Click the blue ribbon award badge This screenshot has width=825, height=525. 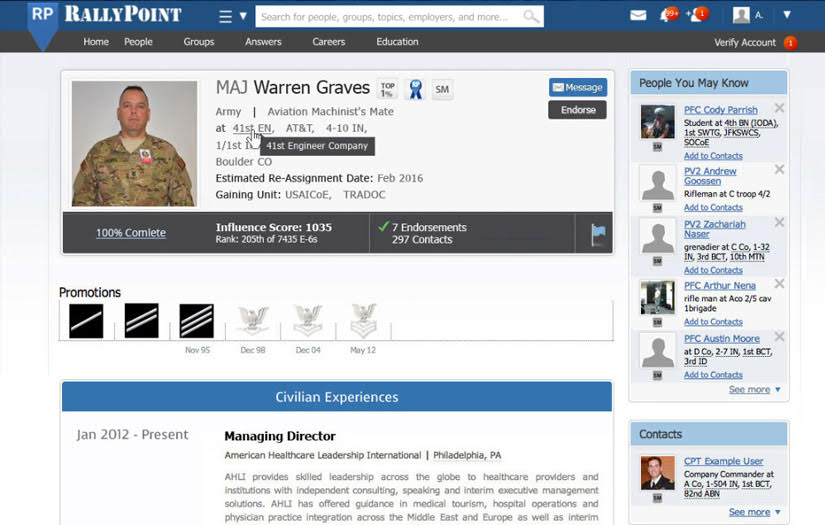click(x=416, y=89)
